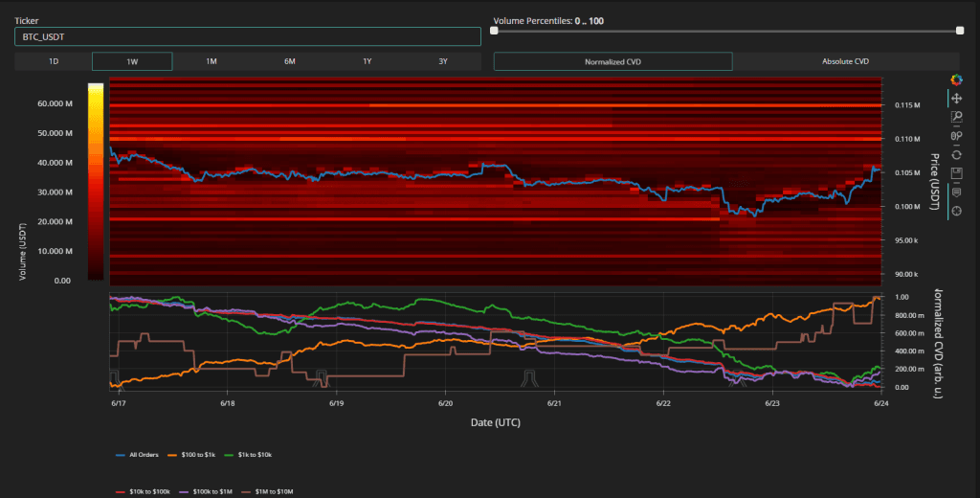This screenshot has width=980, height=498.
Task: Click the Volume (USDT) axis title
Action: click(23, 252)
